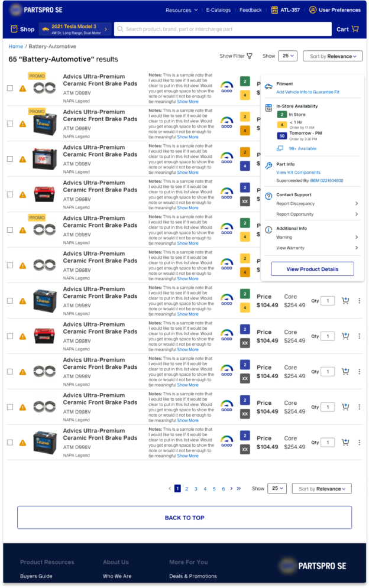Click copy icon beside 99+ Available
This screenshot has width=369, height=588.
coord(280,148)
